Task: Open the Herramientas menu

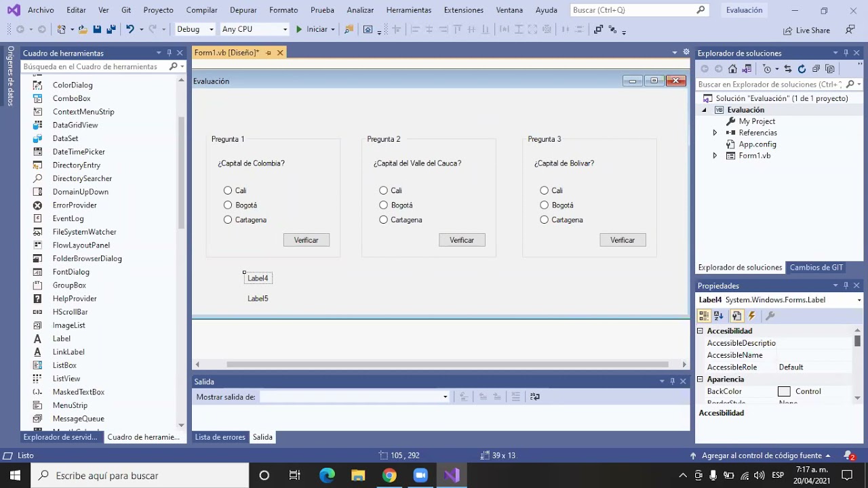Action: click(409, 10)
